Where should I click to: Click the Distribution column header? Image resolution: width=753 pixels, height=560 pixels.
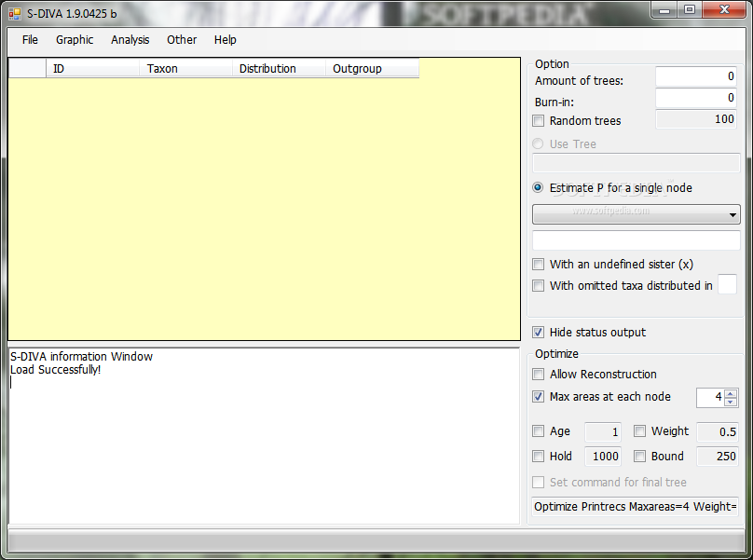[x=279, y=69]
